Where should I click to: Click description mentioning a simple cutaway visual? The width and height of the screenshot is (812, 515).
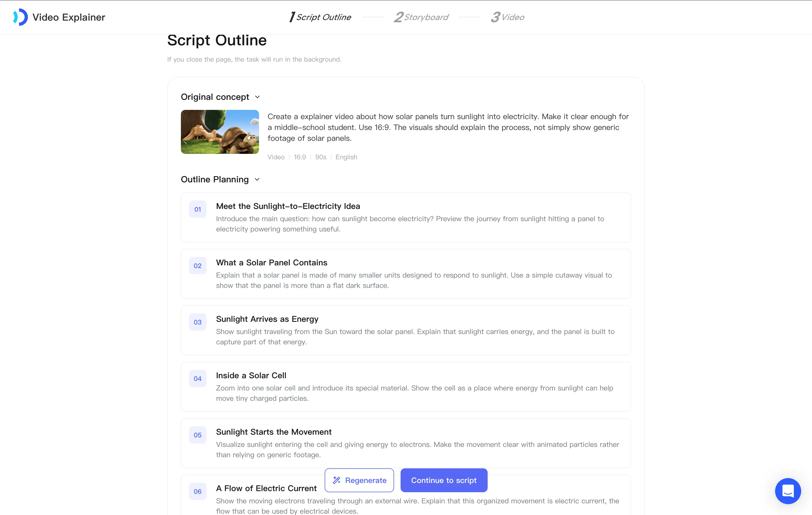[414, 280]
